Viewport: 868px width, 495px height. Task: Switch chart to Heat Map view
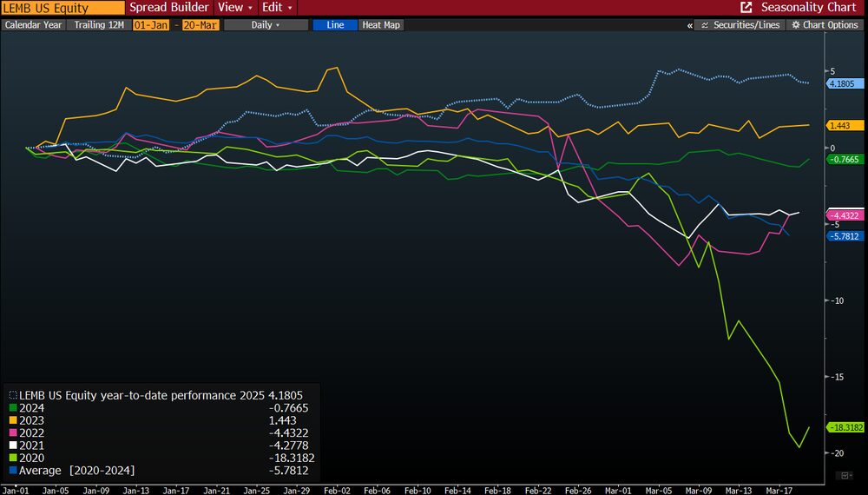[x=380, y=25]
